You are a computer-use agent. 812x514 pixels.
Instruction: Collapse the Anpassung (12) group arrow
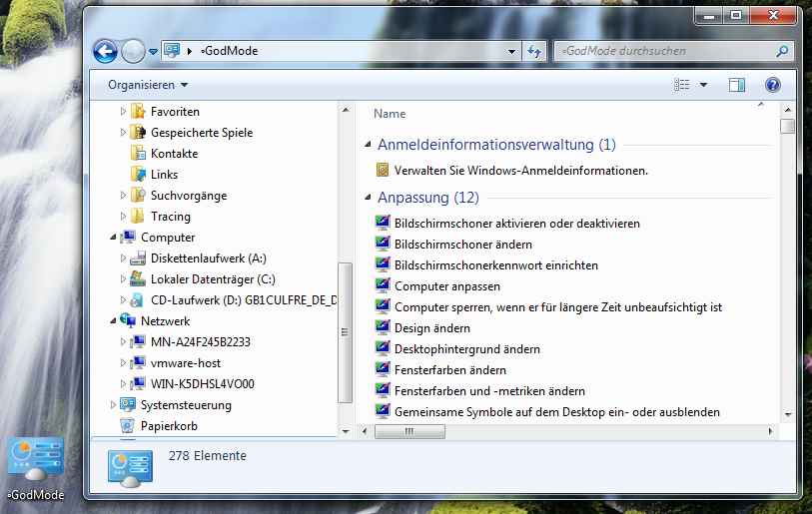tap(368, 197)
